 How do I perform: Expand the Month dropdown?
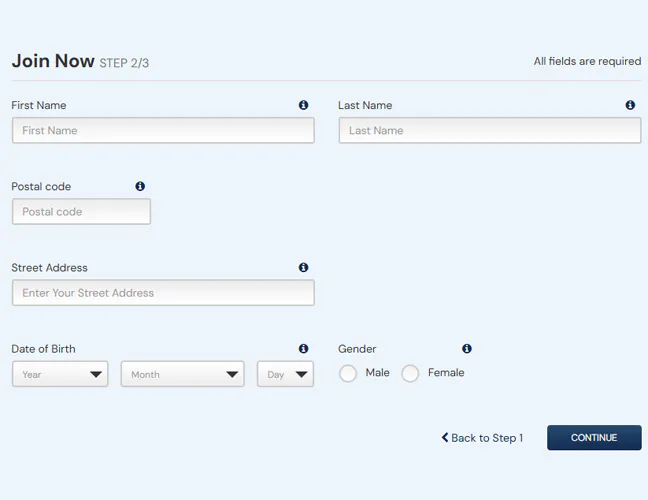pyautogui.click(x=182, y=374)
